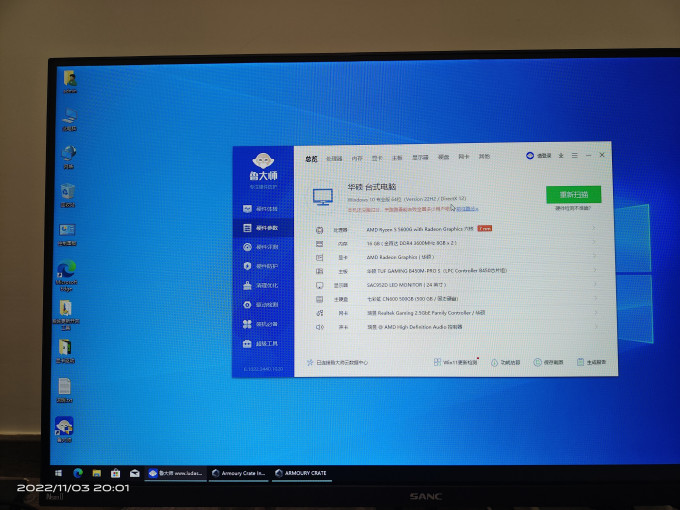Image resolution: width=680 pixels, height=510 pixels.
Task: Click 已连接鲁大师云数据中心 status
Action: tap(337, 363)
